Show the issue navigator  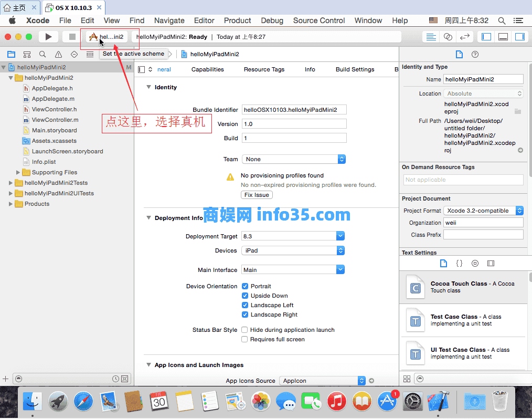(58, 54)
